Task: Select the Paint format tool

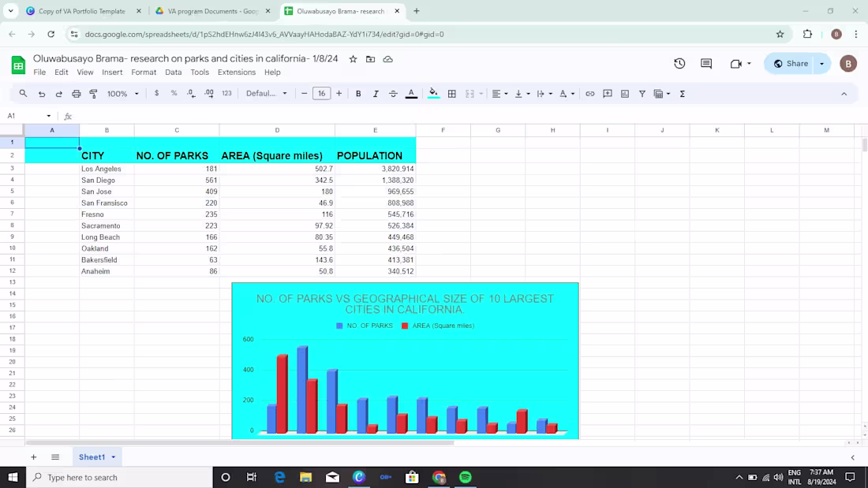Action: pyautogui.click(x=93, y=93)
